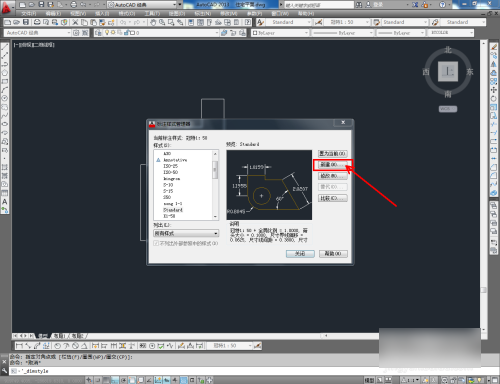Click the Save icon in Quick Access toolbar
Image resolution: width=500 pixels, height=384 pixels.
[x=41, y=5]
